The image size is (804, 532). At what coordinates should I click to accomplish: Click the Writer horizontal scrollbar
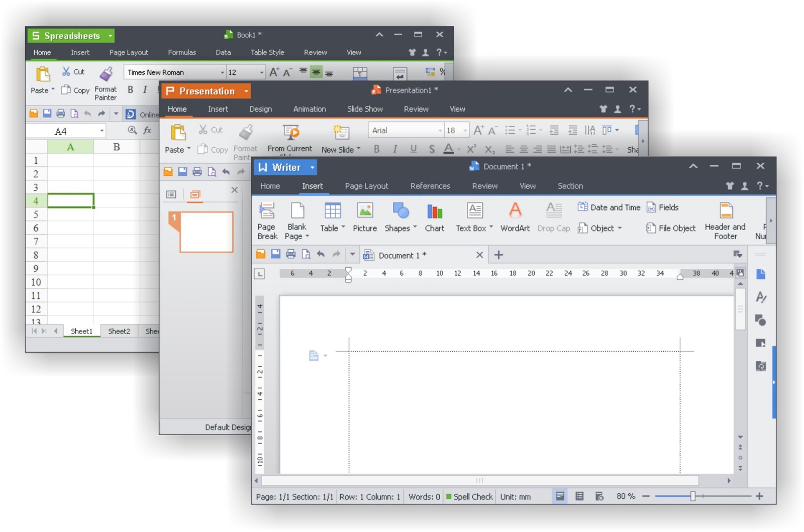[x=480, y=481]
